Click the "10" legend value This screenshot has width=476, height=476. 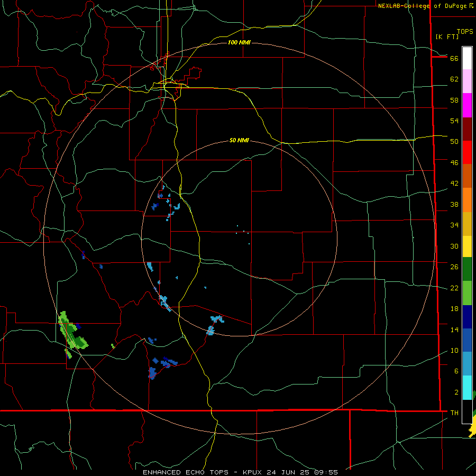[x=454, y=350]
